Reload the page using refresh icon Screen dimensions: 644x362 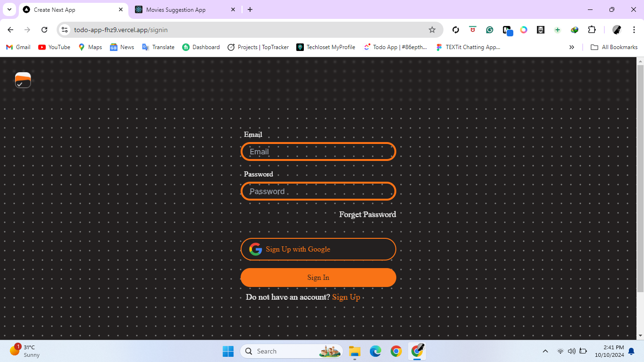point(44,30)
